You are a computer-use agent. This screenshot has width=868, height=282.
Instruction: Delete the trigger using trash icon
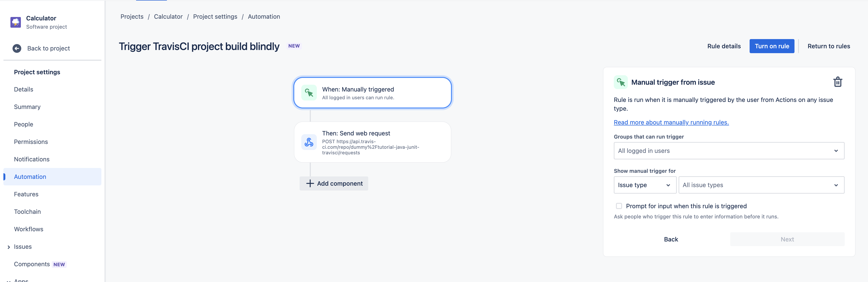pyautogui.click(x=838, y=82)
